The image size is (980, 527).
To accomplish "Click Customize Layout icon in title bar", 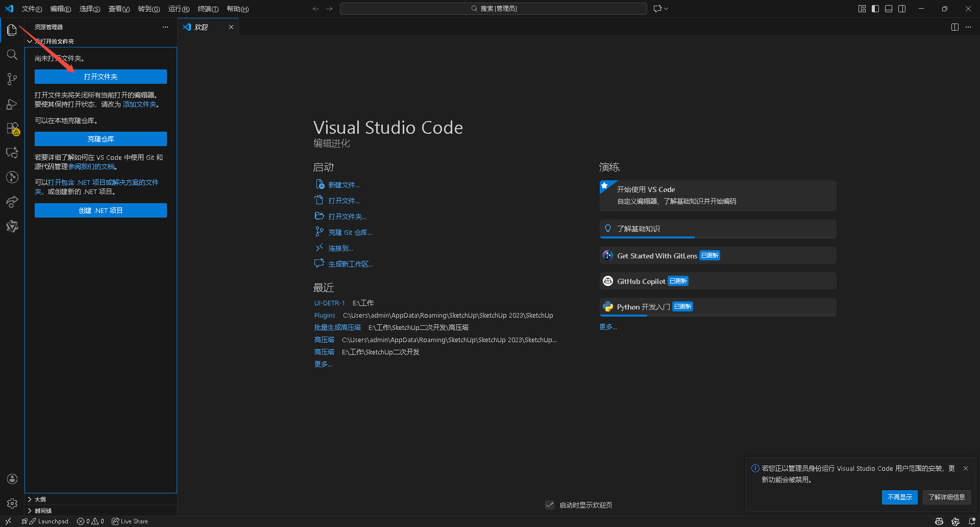I will [862, 9].
